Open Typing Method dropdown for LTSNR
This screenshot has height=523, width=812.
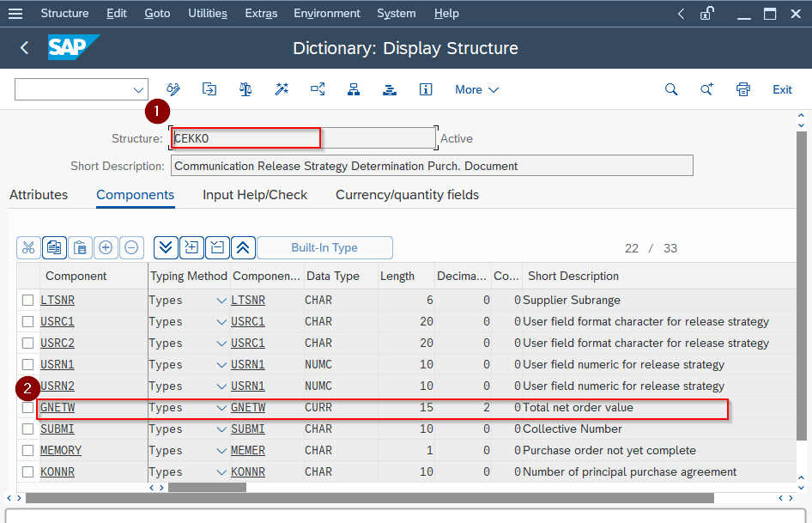[221, 301]
